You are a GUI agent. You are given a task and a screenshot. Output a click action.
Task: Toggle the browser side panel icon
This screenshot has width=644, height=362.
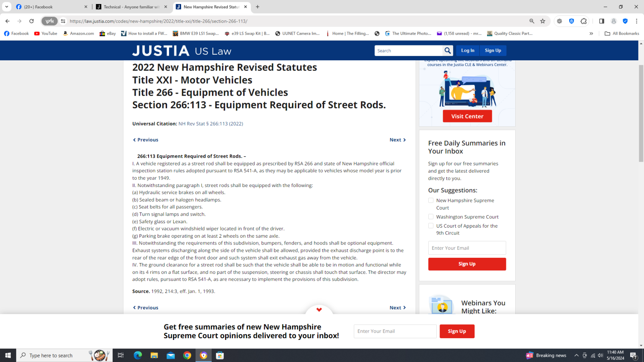pyautogui.click(x=601, y=21)
